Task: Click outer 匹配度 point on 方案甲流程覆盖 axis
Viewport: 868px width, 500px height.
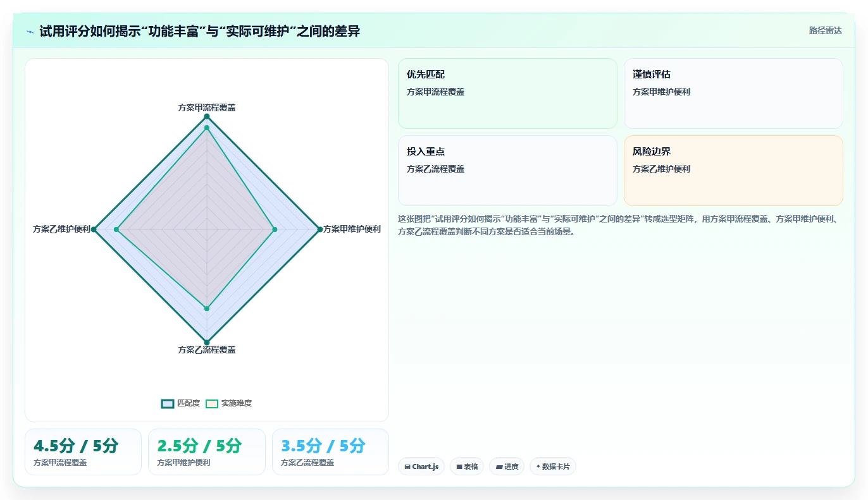Action: (207, 116)
